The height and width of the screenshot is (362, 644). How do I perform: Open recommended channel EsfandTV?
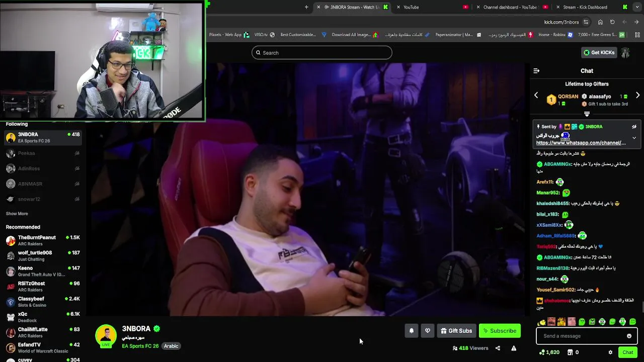click(x=43, y=348)
